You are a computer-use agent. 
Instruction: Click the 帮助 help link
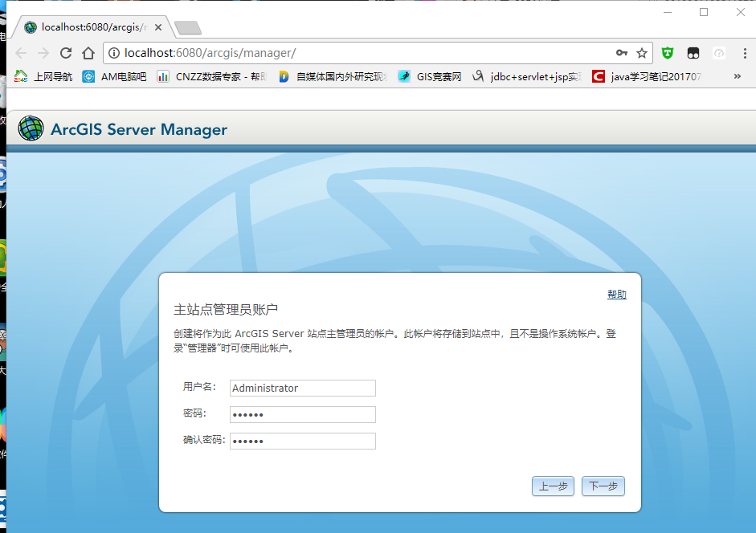617,295
